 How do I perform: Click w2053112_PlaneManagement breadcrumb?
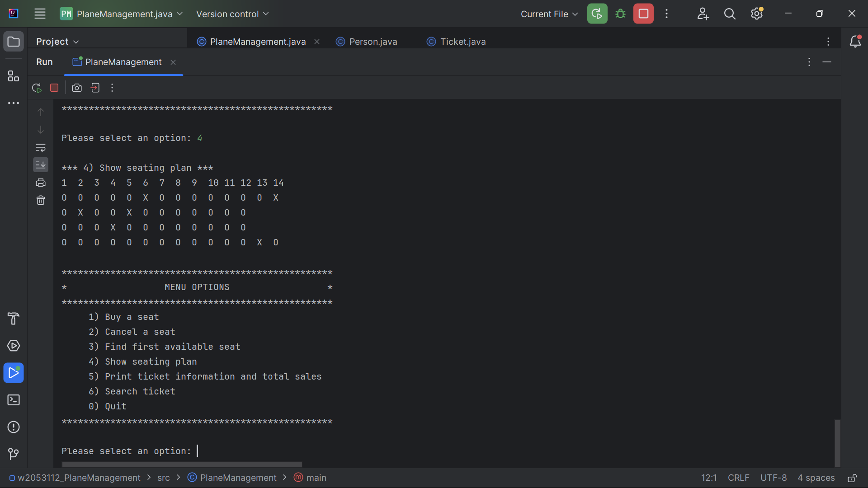(75, 478)
